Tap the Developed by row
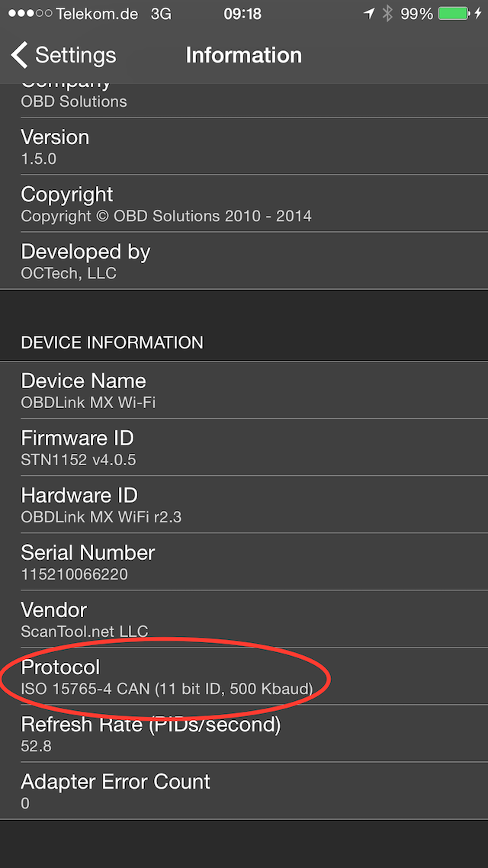The image size is (488, 868). point(244,261)
